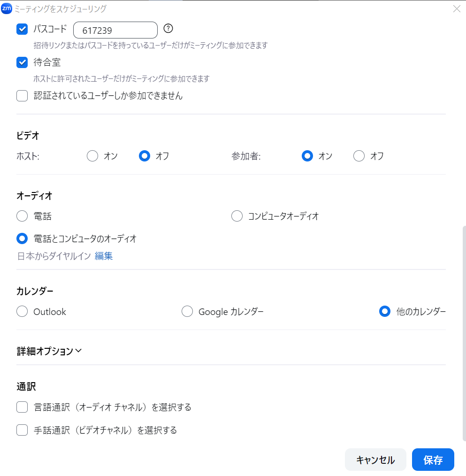Close the schedule meeting window
Screen dimensions: 466x476
pos(457,9)
